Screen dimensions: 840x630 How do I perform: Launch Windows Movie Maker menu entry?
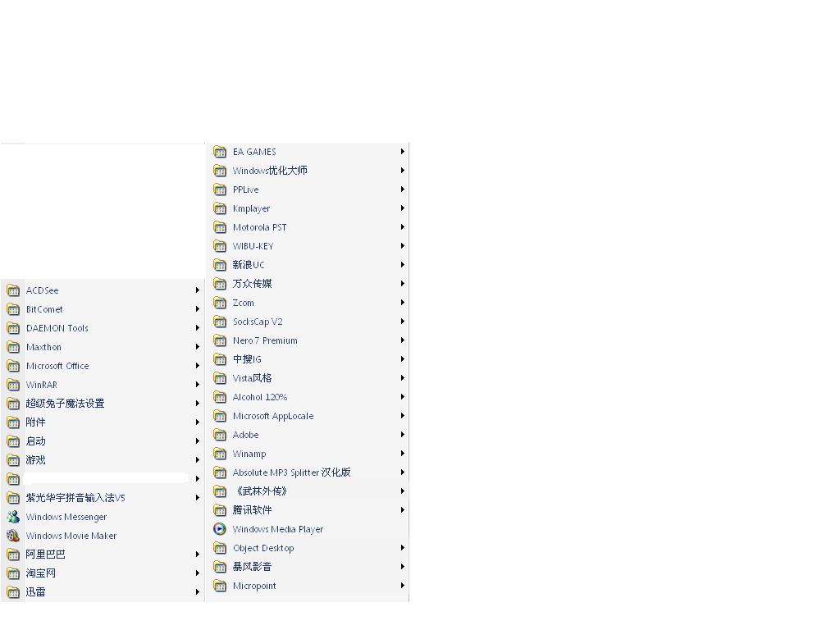coord(103,536)
